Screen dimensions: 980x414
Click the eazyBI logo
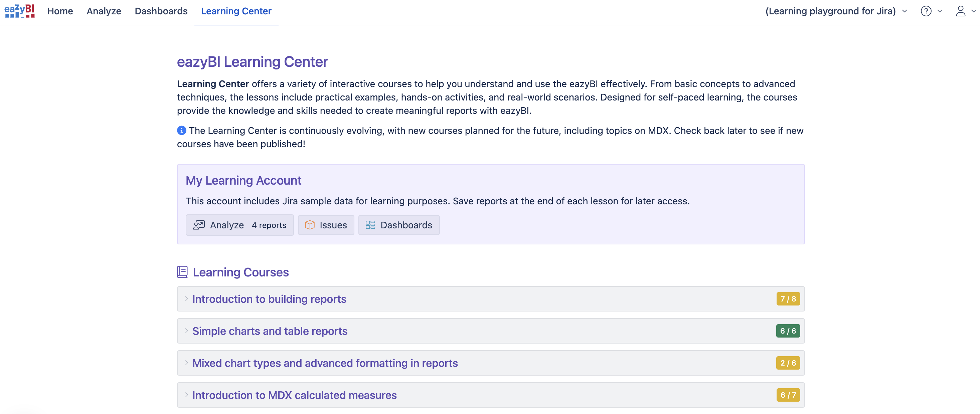click(19, 11)
